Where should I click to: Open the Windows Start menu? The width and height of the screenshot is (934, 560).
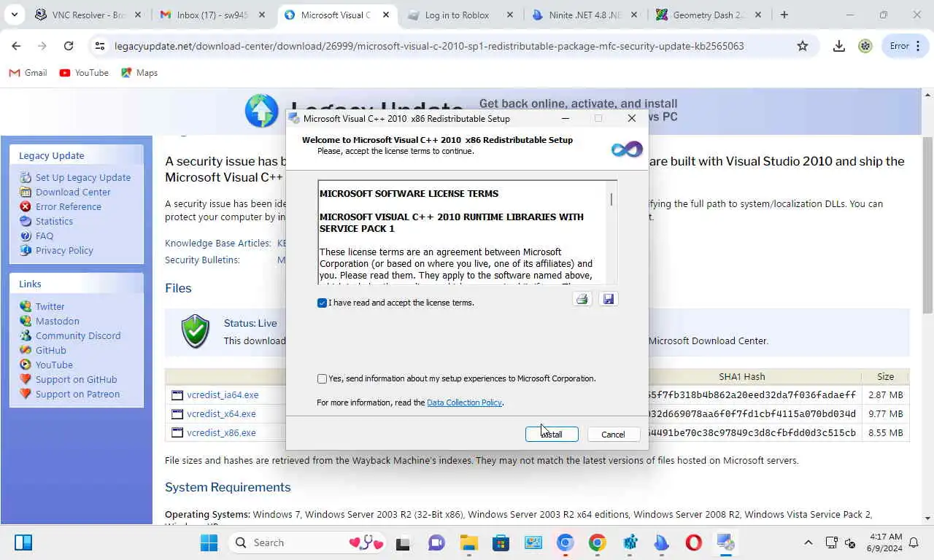tap(209, 542)
